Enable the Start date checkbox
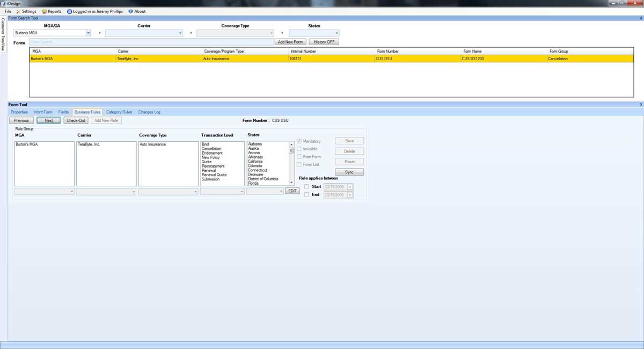The height and width of the screenshot is (349, 644). click(306, 187)
